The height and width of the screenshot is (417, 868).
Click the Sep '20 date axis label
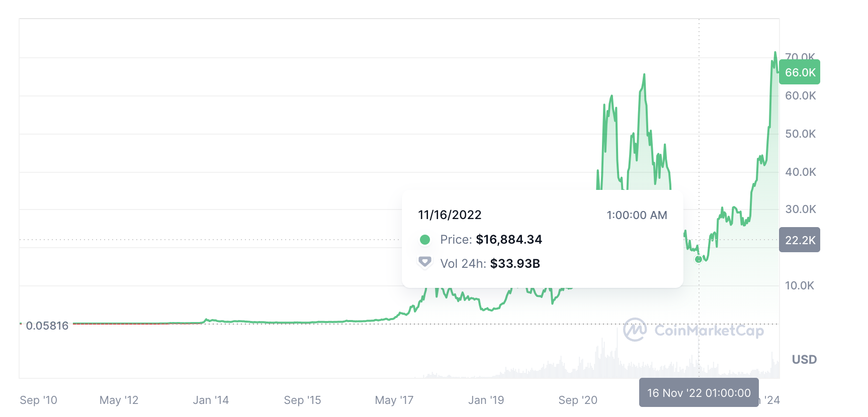pyautogui.click(x=578, y=400)
